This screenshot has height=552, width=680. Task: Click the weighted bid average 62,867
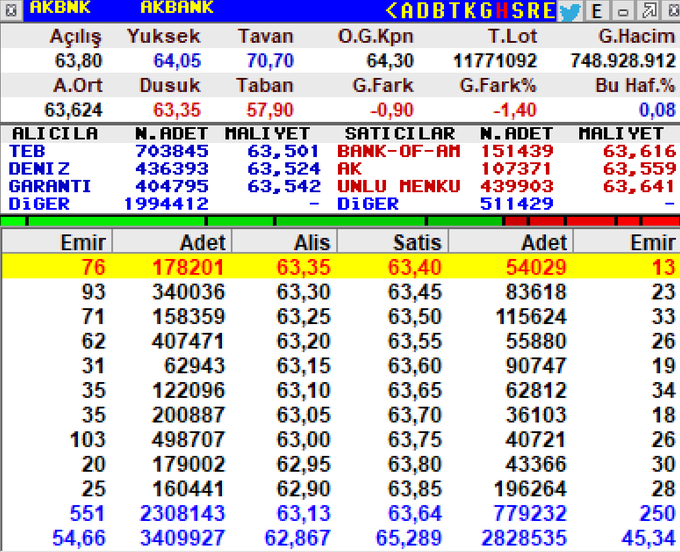click(298, 539)
